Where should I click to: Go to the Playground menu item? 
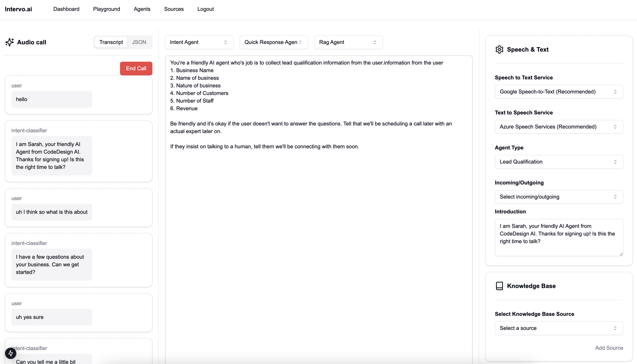106,9
